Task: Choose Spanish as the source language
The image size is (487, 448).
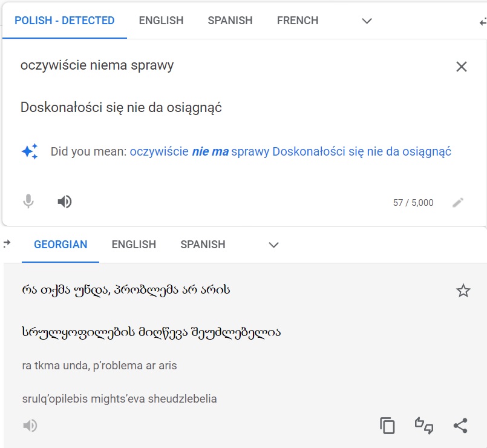Action: [230, 20]
